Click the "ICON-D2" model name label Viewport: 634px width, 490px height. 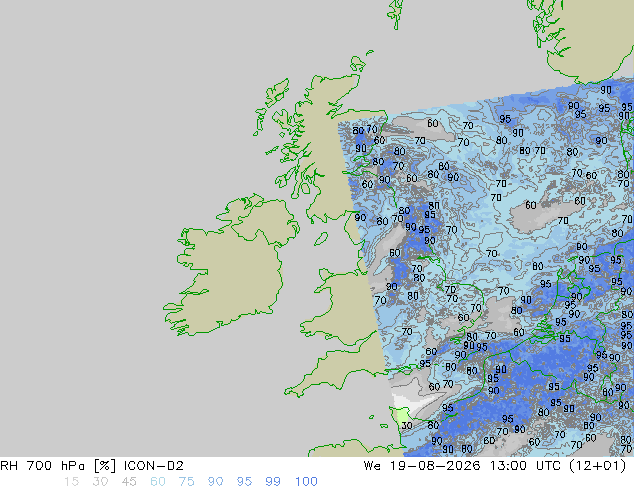[154, 466]
